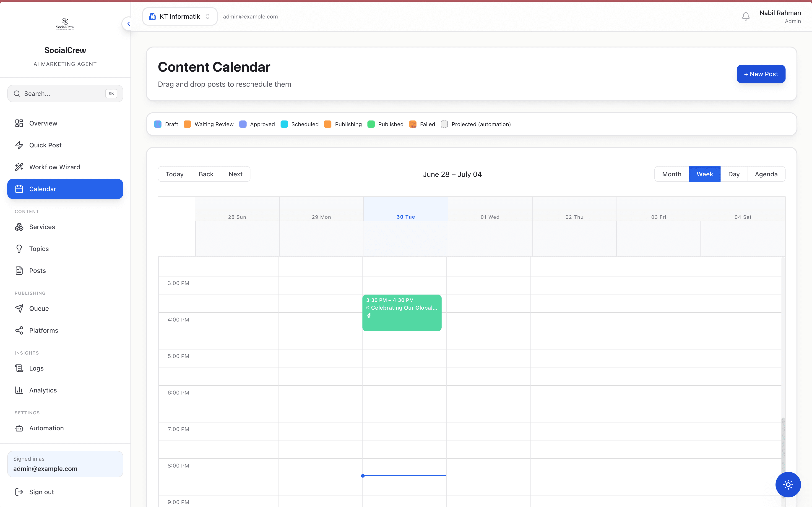Go Back one week
The width and height of the screenshot is (812, 507).
pos(206,174)
